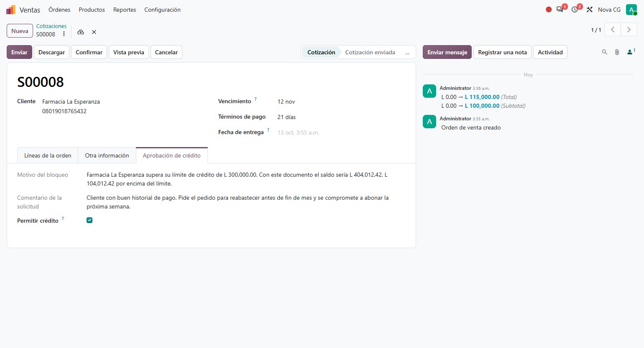Open the Reportes menu
This screenshot has height=348, width=644.
pos(125,10)
